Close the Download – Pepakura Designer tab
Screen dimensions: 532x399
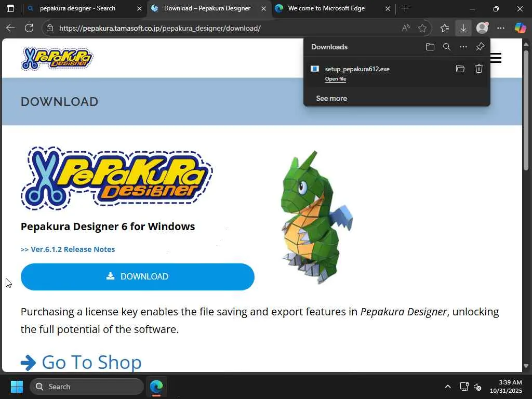point(263,9)
